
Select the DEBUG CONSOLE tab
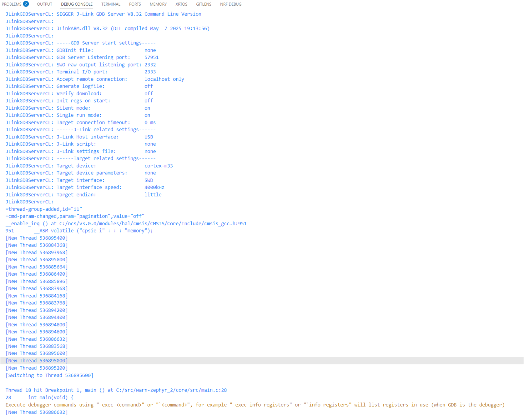(77, 4)
